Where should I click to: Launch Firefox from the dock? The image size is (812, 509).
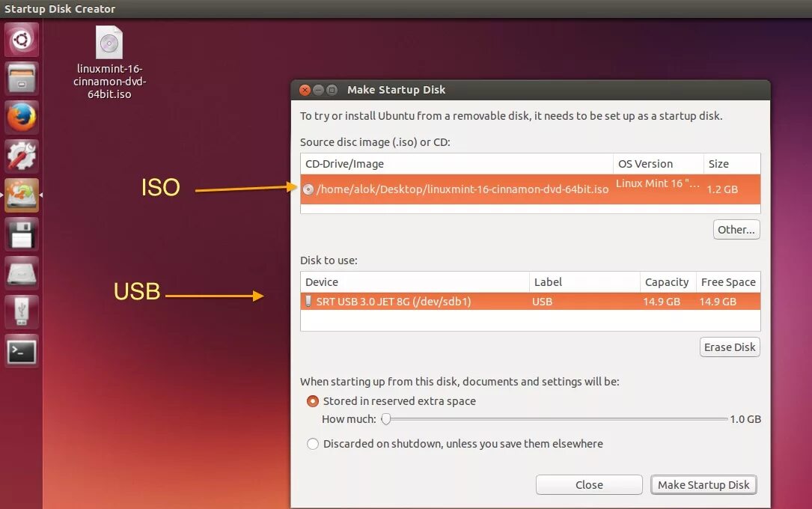click(21, 117)
